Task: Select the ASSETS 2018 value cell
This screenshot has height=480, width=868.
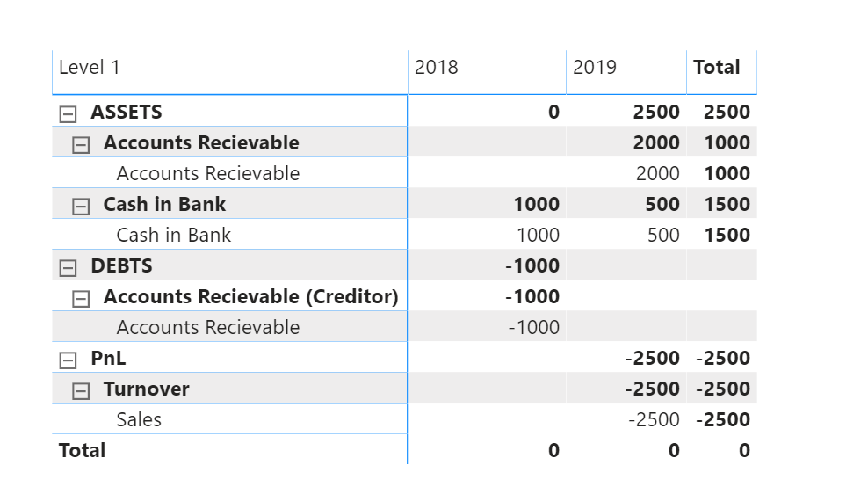Action: click(553, 113)
